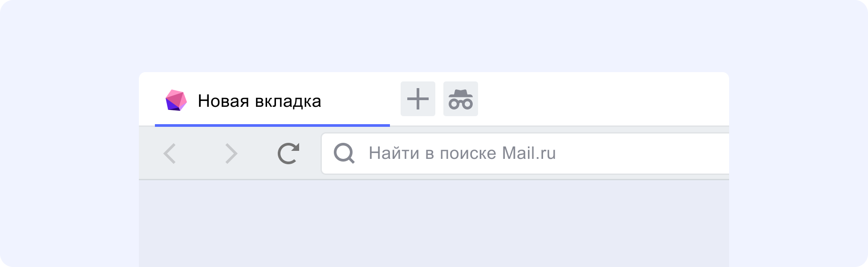Click the word "вкладка" in the tab title
The image size is (868, 267).
point(288,101)
